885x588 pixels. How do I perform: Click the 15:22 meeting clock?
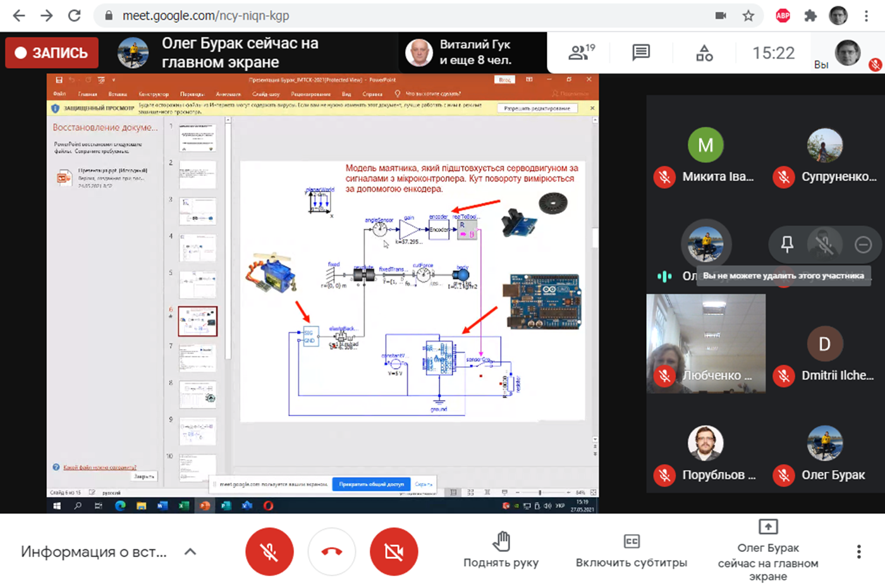point(773,53)
